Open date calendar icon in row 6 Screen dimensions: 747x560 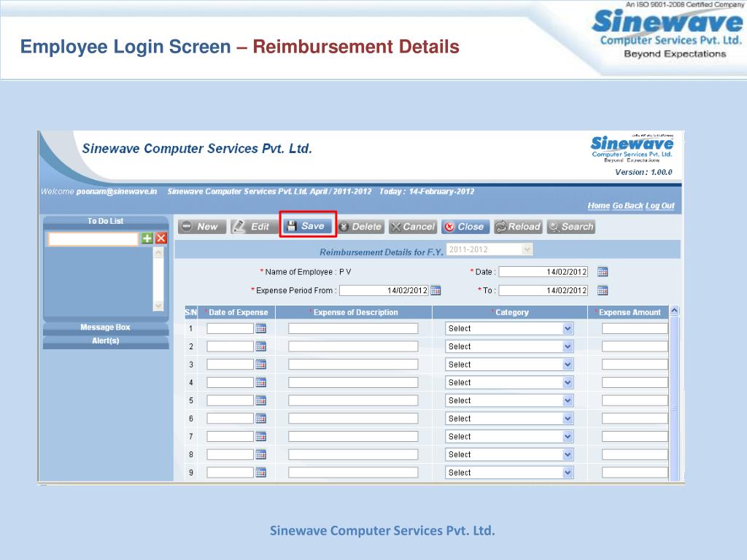[x=260, y=419]
